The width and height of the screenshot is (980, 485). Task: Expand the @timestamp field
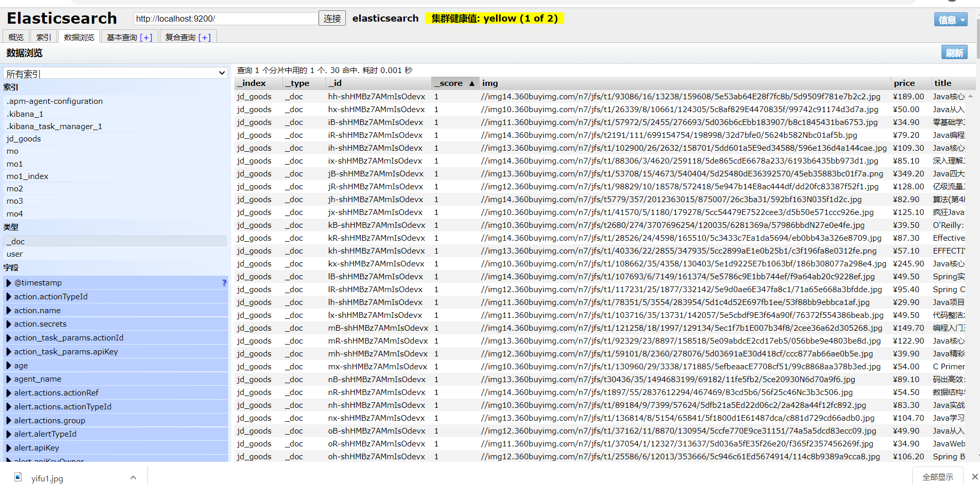(8, 283)
